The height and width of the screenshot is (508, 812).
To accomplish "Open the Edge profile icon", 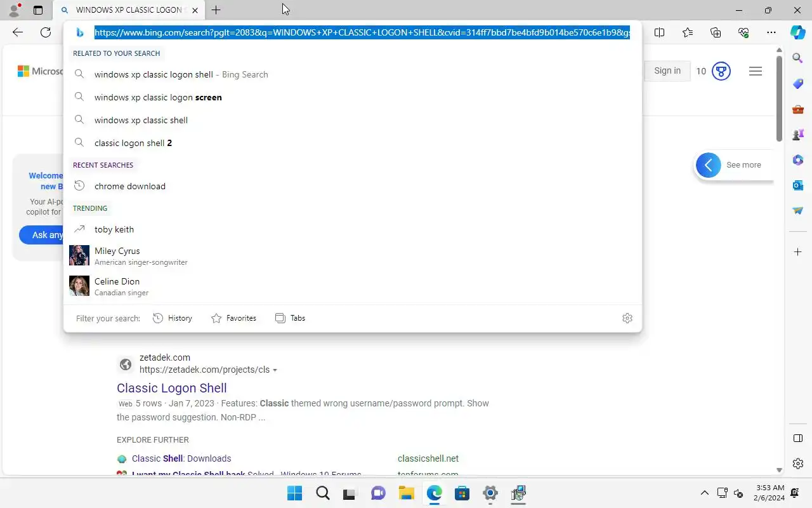I will (x=14, y=10).
